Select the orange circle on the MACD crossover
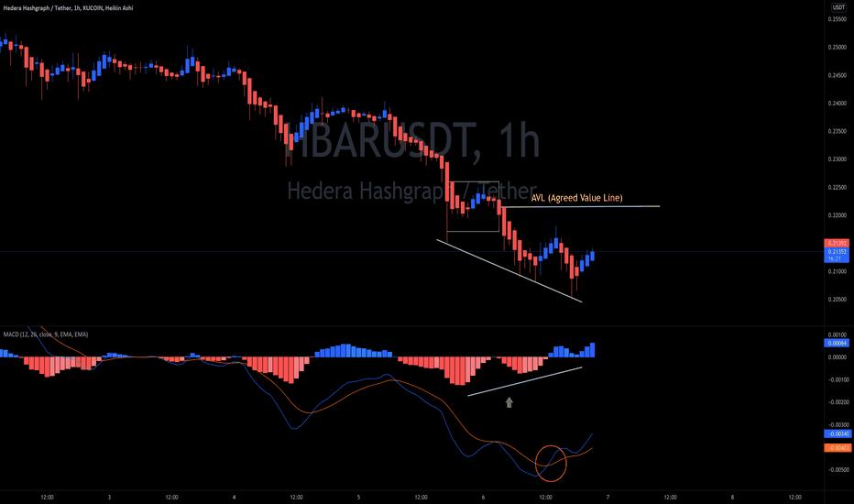Viewport: 854px width, 504px height. click(552, 463)
